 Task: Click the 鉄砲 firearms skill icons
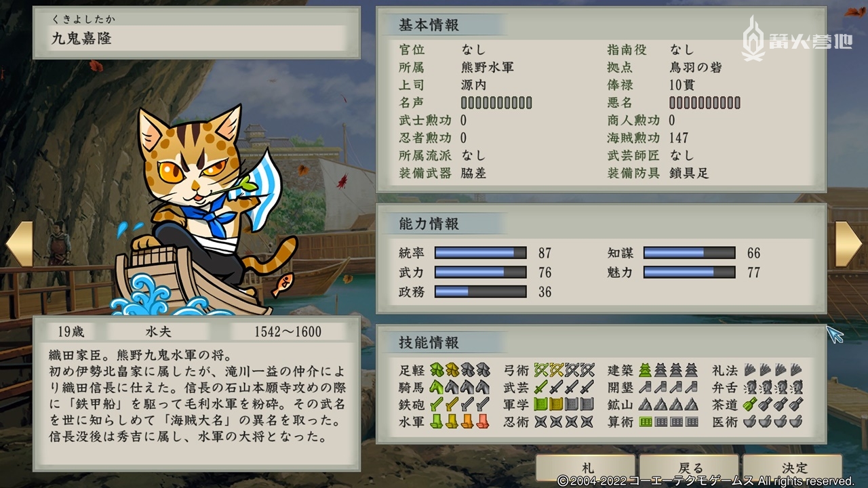pyautogui.click(x=458, y=404)
